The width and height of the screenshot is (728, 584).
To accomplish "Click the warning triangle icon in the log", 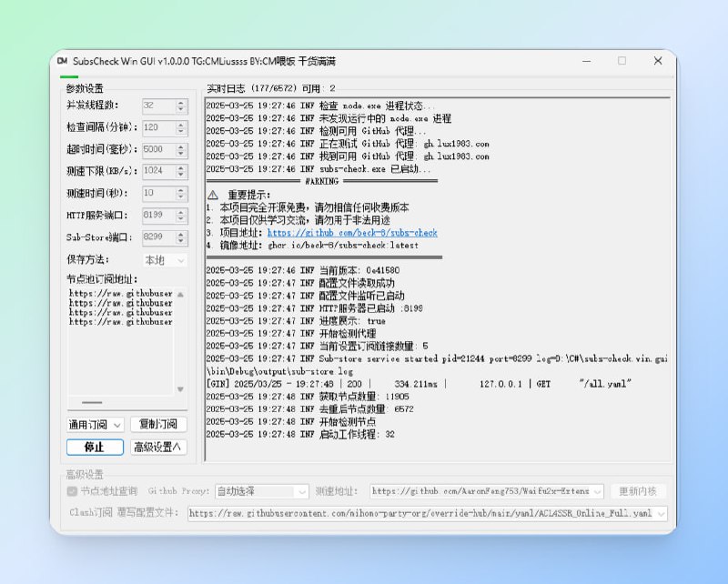I will click(212, 195).
